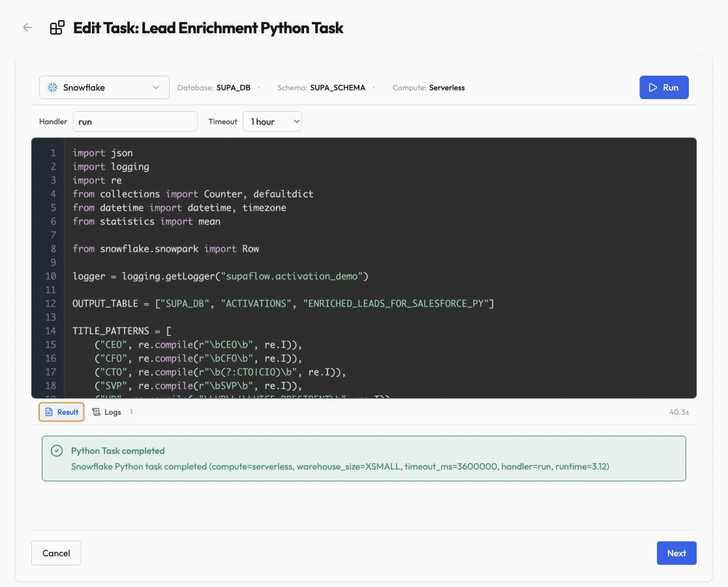Click the Result document icon
This screenshot has width=728, height=587.
tap(49, 412)
